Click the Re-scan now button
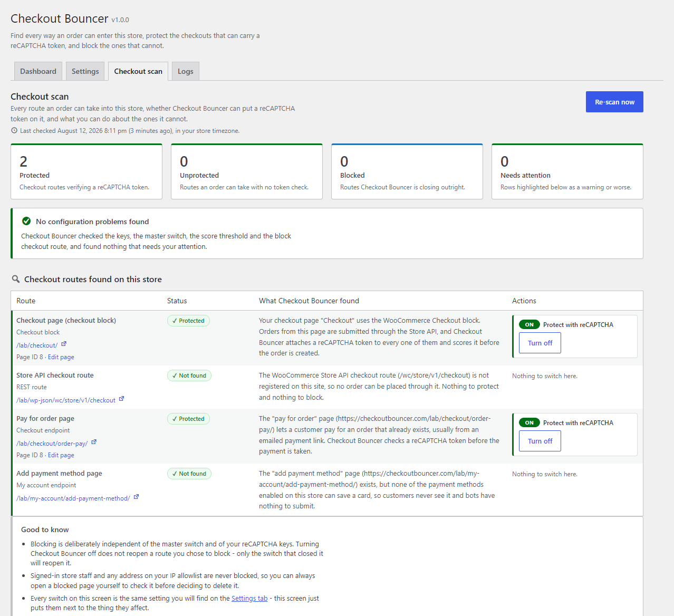This screenshot has width=674, height=616. 614,102
